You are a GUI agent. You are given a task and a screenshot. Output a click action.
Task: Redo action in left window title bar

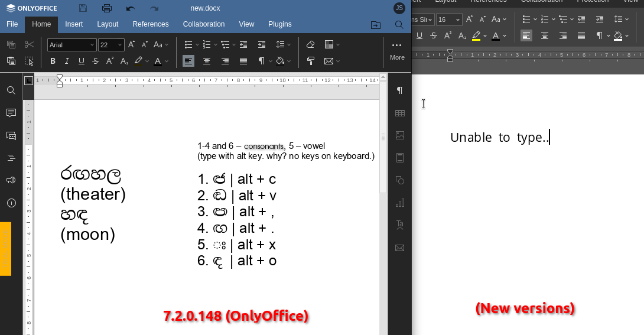point(154,8)
